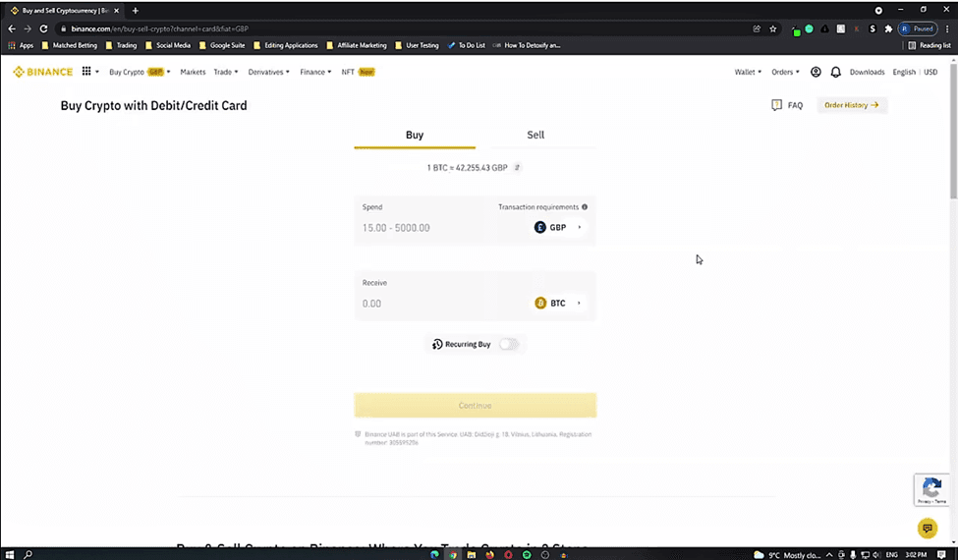Viewport: 958px width, 560px height.
Task: Open Order History
Action: 851,105
